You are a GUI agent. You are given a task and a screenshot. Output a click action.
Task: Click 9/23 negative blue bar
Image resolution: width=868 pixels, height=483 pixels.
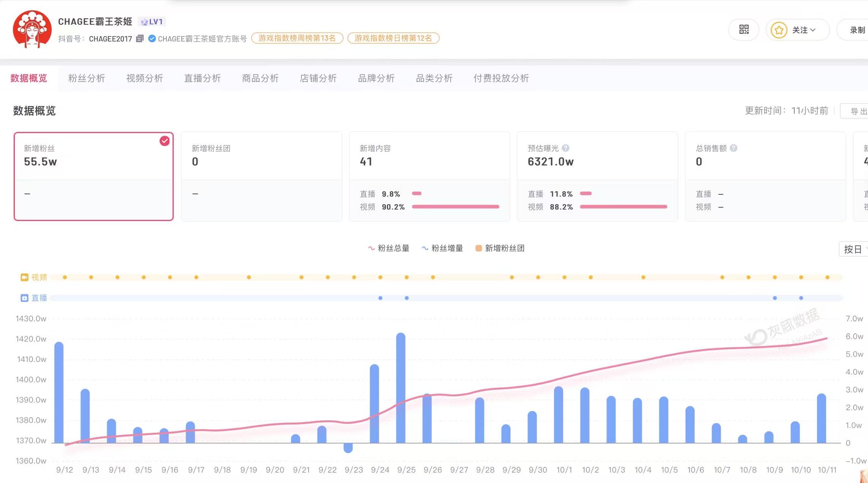[x=348, y=448]
